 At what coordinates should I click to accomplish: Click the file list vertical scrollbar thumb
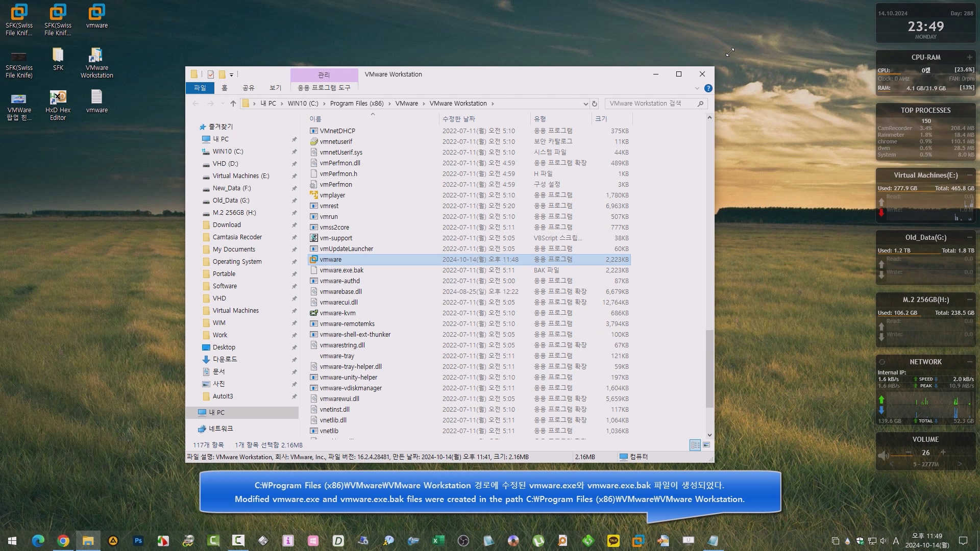pos(709,368)
